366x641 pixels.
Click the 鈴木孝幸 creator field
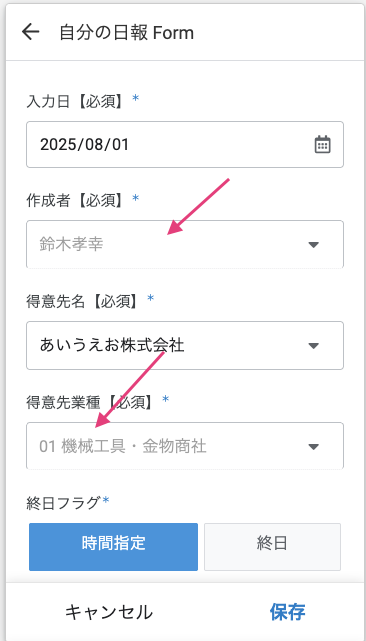pyautogui.click(x=185, y=244)
